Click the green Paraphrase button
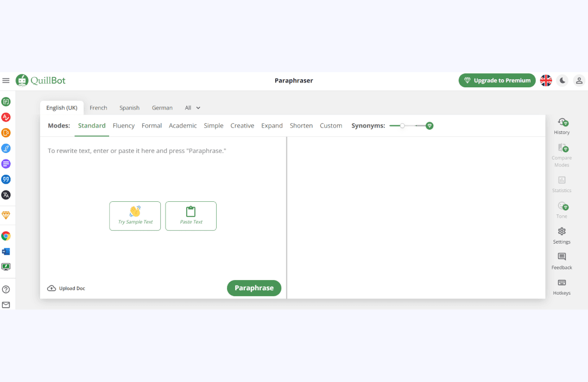The image size is (588, 382). (254, 288)
